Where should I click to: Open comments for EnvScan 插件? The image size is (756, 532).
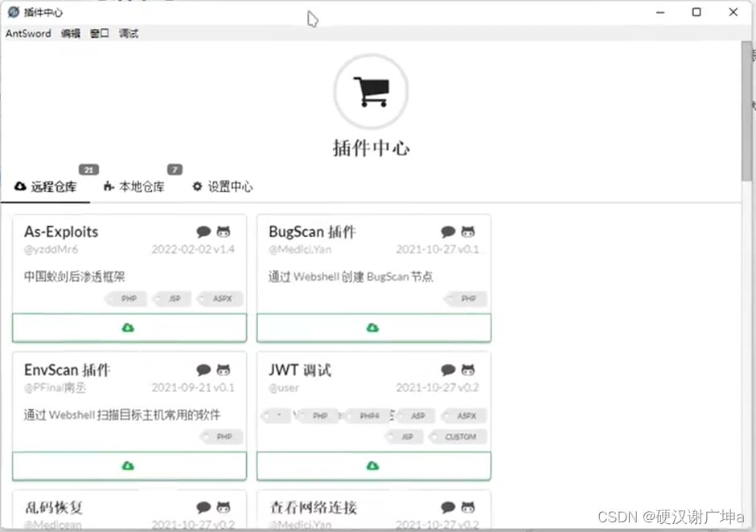click(x=203, y=370)
